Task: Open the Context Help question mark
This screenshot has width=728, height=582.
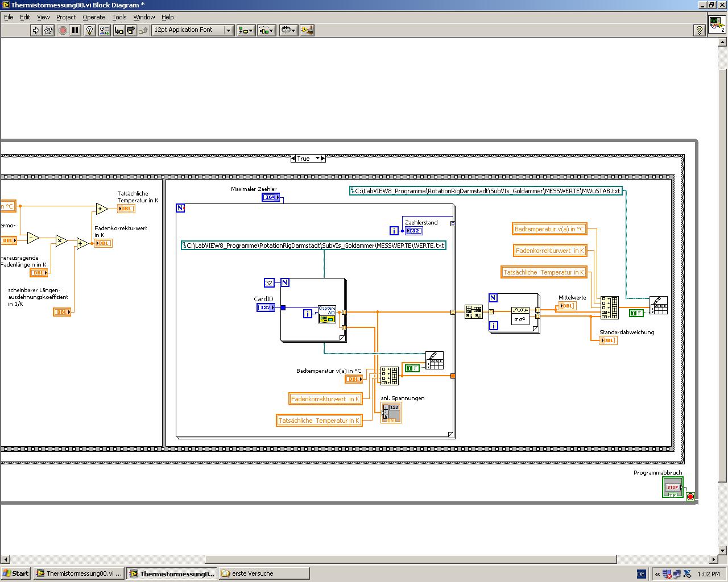Action: (x=700, y=31)
